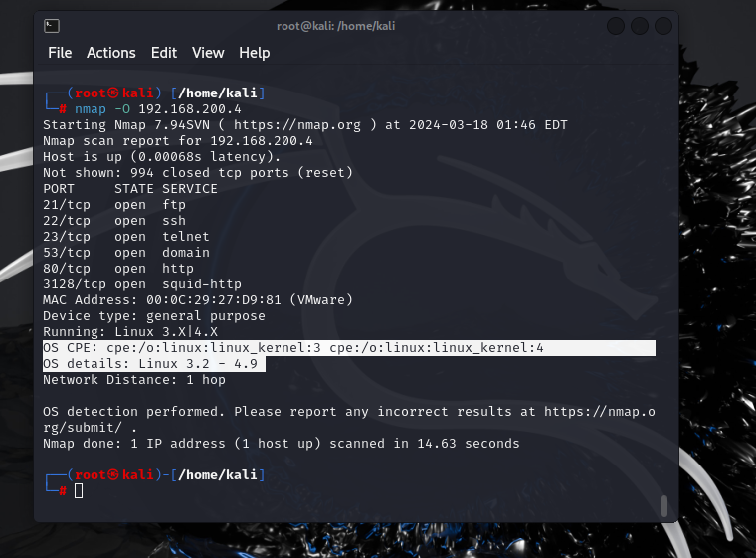
Task: Click the terminal scrollbar handle
Action: pyautogui.click(x=664, y=505)
